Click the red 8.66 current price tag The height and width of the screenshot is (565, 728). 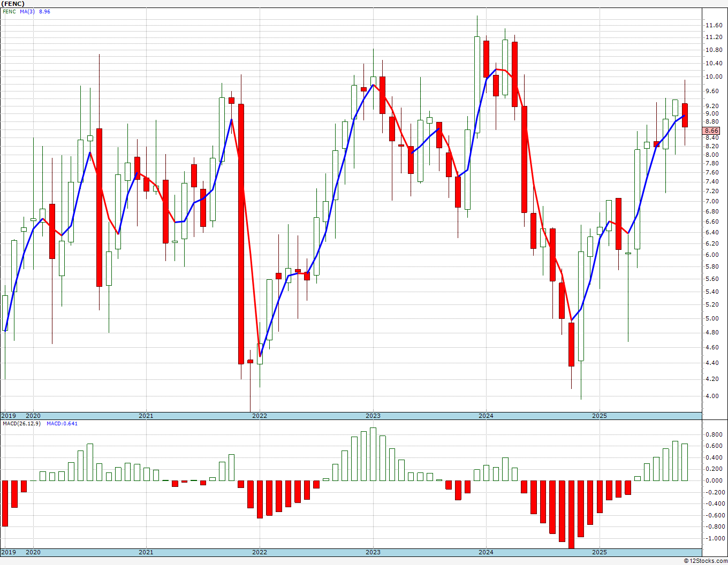[x=711, y=131]
